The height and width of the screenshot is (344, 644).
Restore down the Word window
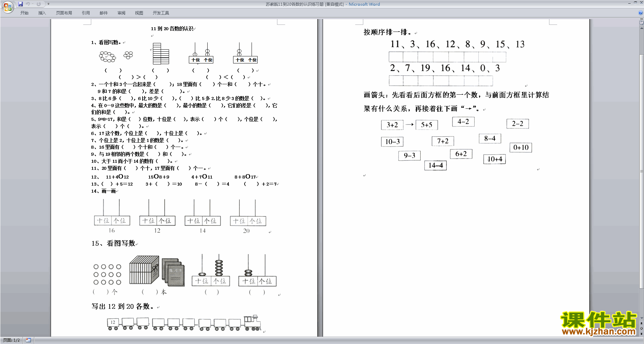(635, 3)
